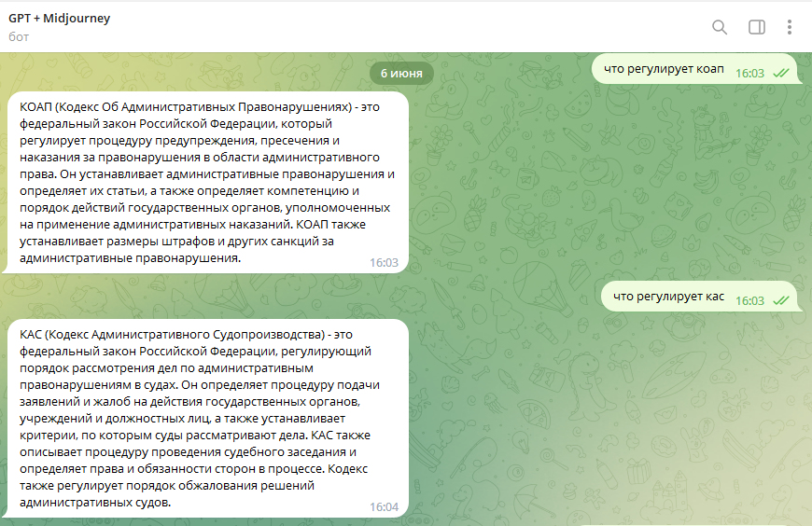Click the '6 июня' date badge
This screenshot has width=812, height=526.
[401, 73]
